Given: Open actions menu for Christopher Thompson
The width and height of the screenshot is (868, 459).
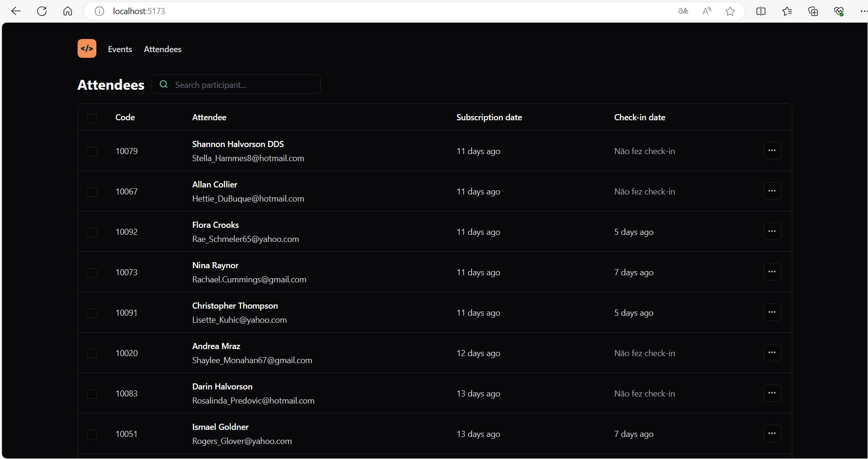Looking at the screenshot, I should pyautogui.click(x=772, y=312).
